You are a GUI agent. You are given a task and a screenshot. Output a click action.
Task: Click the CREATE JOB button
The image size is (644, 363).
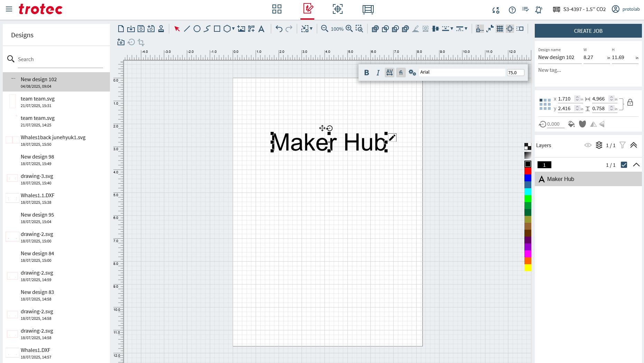(x=588, y=31)
